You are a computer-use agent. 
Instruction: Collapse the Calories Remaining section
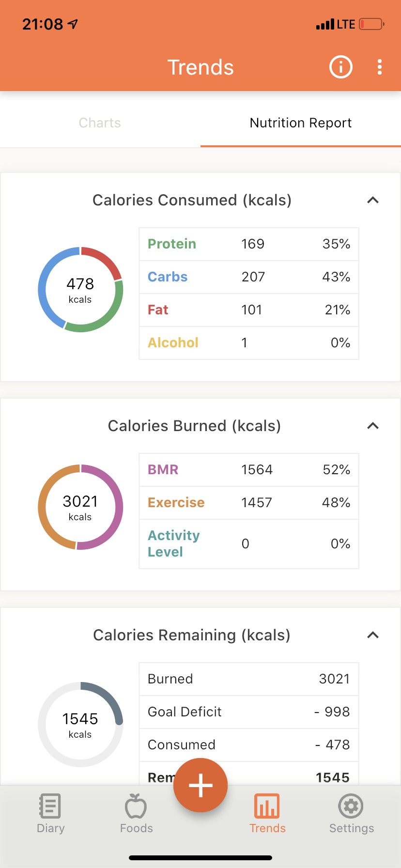point(373,635)
